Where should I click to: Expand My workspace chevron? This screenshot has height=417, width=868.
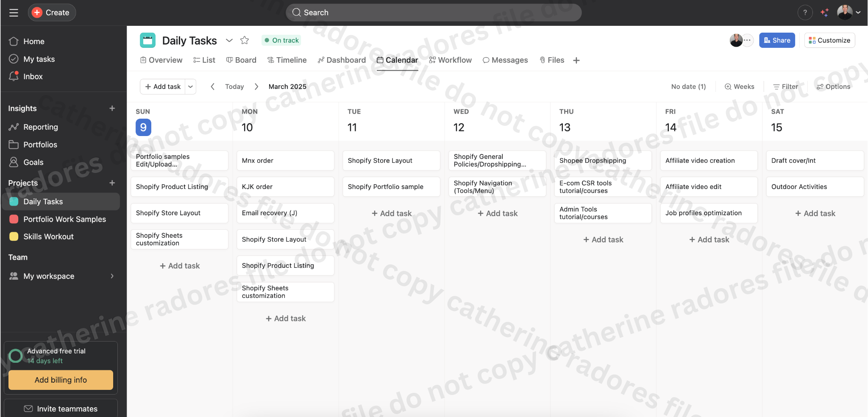(112, 276)
